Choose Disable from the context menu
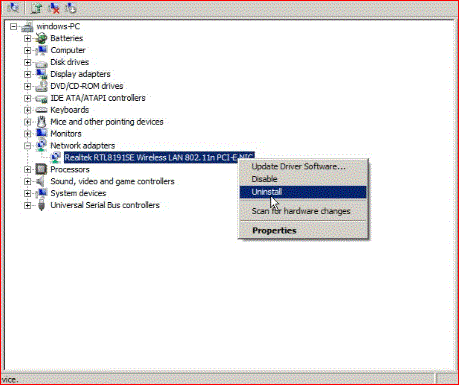The height and width of the screenshot is (385, 459). point(303,179)
